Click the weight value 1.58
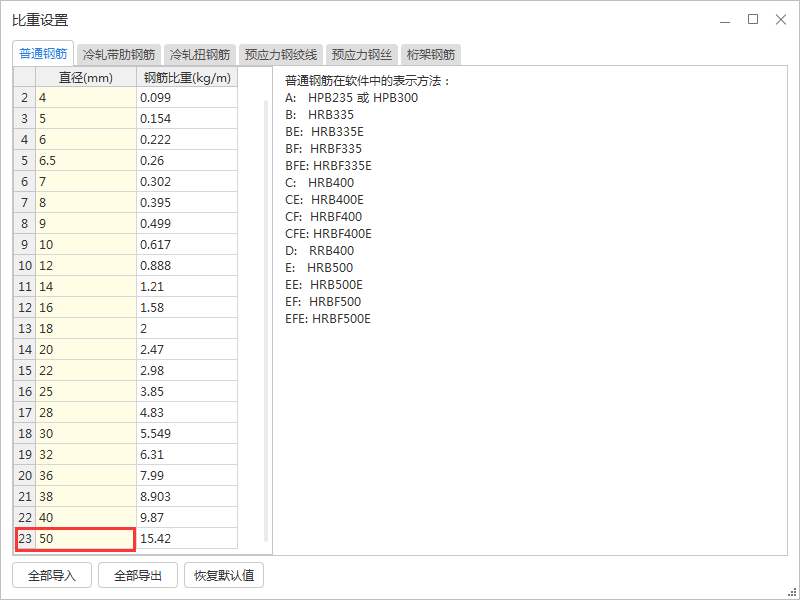 tap(187, 308)
